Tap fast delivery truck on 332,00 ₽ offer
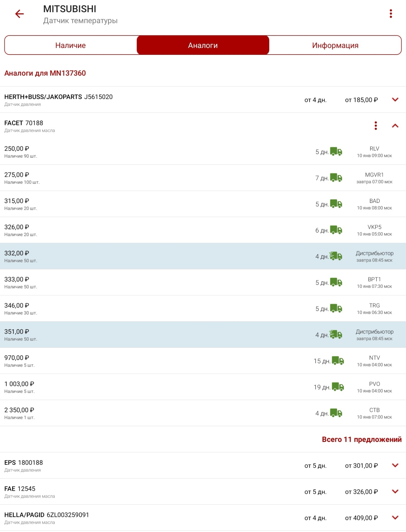 (x=336, y=256)
